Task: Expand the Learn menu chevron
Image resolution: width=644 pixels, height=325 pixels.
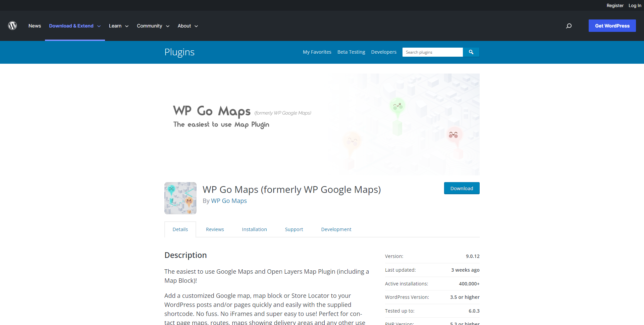Action: (x=127, y=26)
